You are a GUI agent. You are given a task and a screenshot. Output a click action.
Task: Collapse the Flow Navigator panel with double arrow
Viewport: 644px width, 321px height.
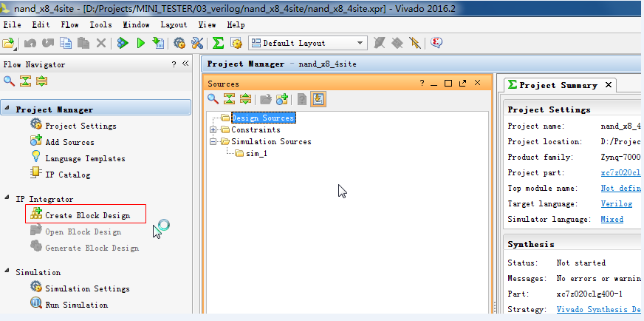click(185, 64)
